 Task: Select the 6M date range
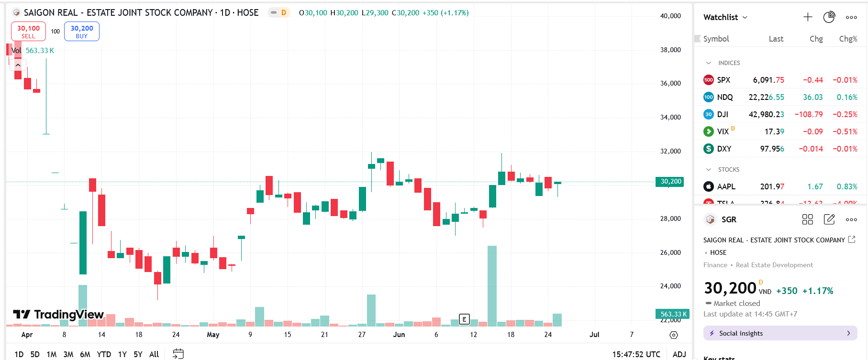[85, 354]
